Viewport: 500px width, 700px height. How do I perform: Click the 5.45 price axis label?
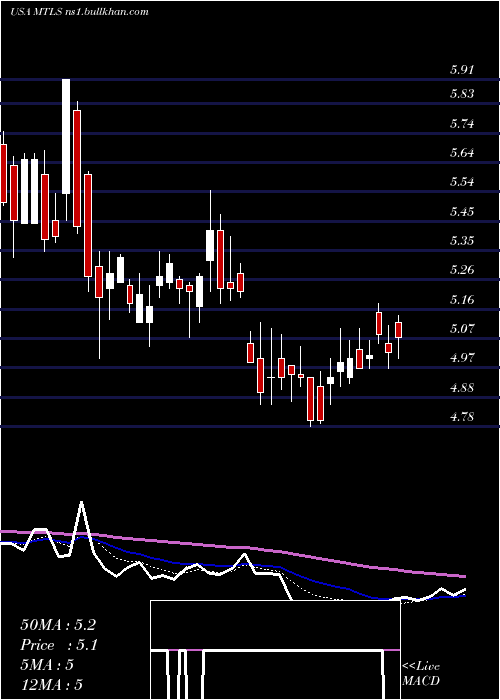pyautogui.click(x=462, y=212)
